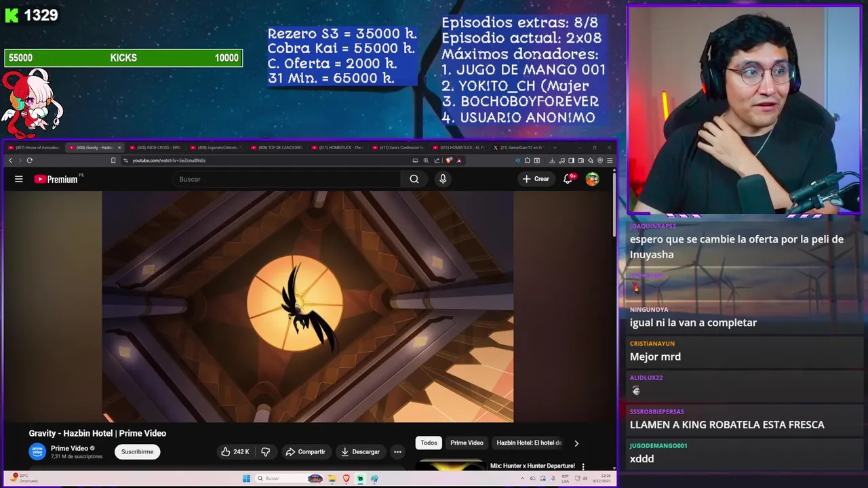Click Descargar to download the video
Viewport: 868px width, 488px height.
pyautogui.click(x=360, y=451)
